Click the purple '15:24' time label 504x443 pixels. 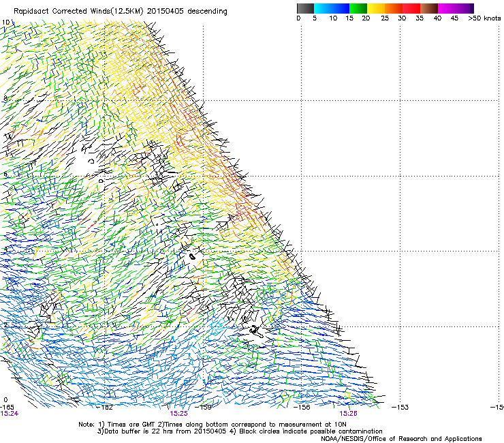tap(10, 414)
